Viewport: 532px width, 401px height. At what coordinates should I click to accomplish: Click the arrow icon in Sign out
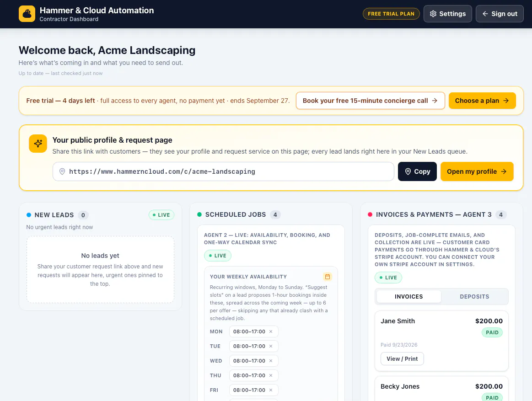pyautogui.click(x=485, y=14)
